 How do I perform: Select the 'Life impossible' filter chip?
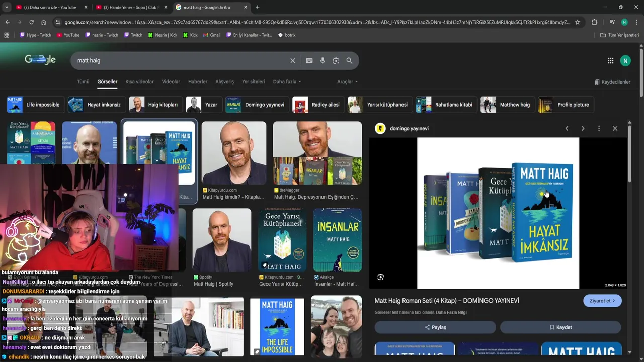click(36, 105)
